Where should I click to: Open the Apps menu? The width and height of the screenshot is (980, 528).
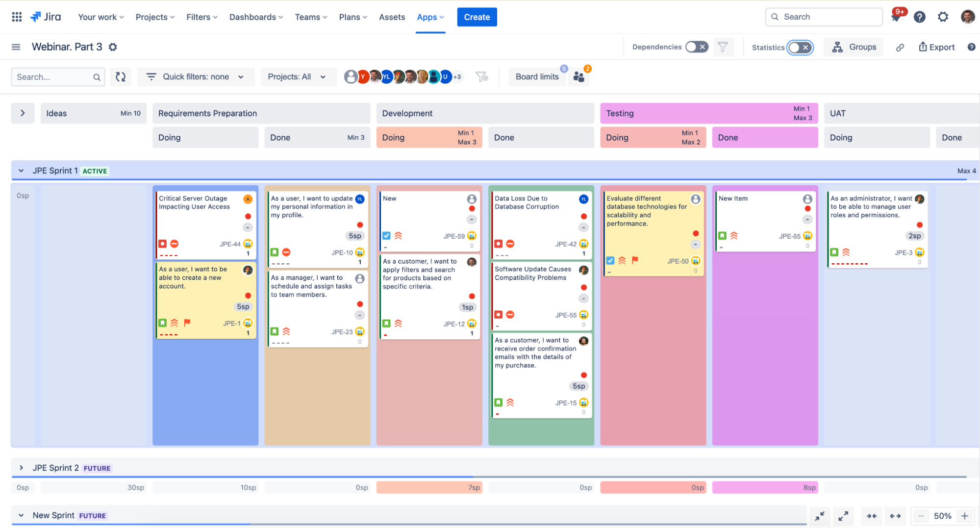430,17
